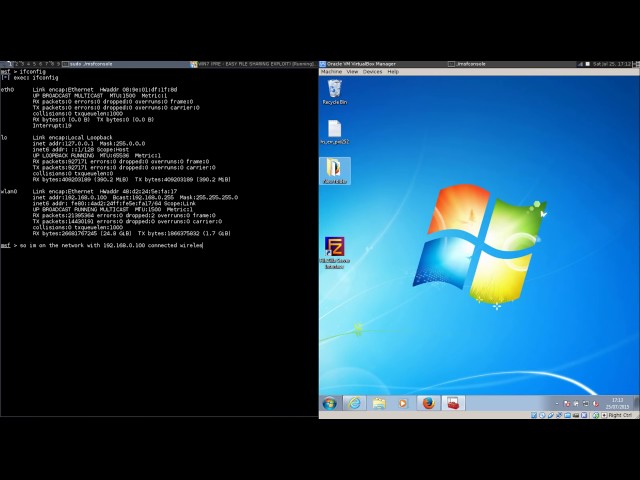Click the msf prompt command line in the terminal
The image size is (640, 480).
pos(102,245)
